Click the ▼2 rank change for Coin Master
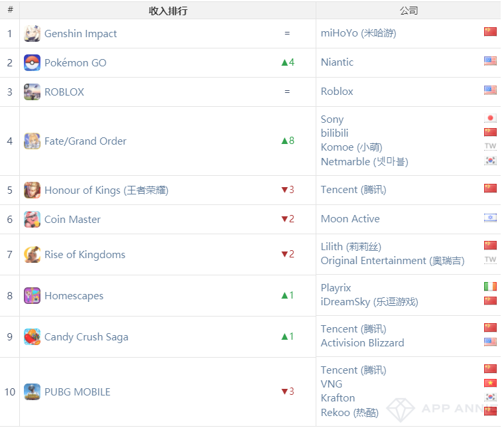 pyautogui.click(x=288, y=219)
